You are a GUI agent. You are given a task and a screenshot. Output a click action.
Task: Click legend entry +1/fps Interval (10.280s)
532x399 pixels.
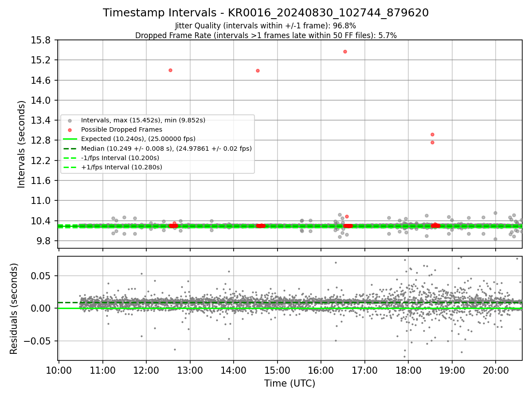click(x=121, y=167)
